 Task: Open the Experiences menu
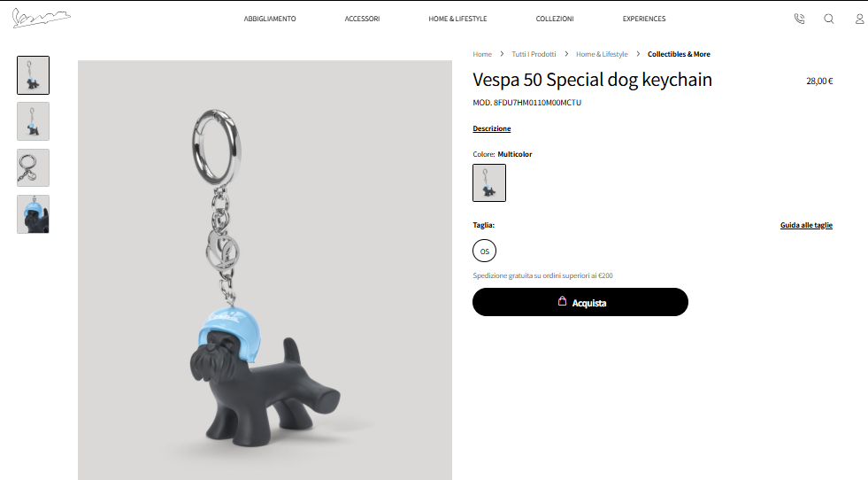[644, 19]
